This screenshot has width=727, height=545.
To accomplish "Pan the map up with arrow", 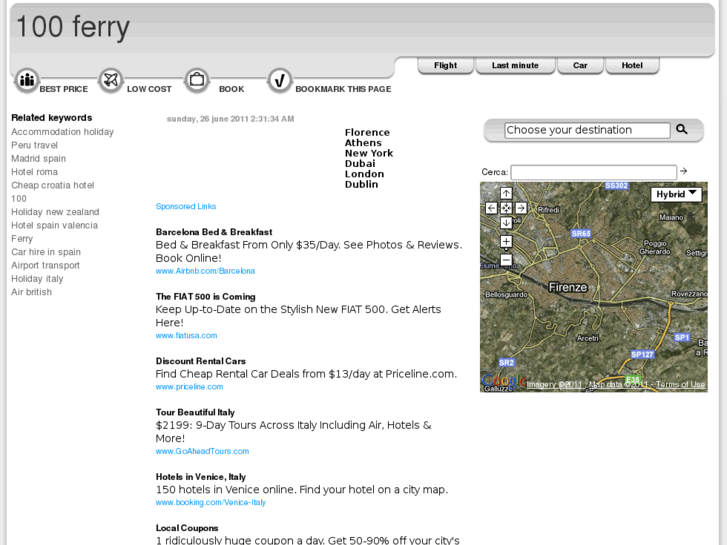I will tap(506, 193).
